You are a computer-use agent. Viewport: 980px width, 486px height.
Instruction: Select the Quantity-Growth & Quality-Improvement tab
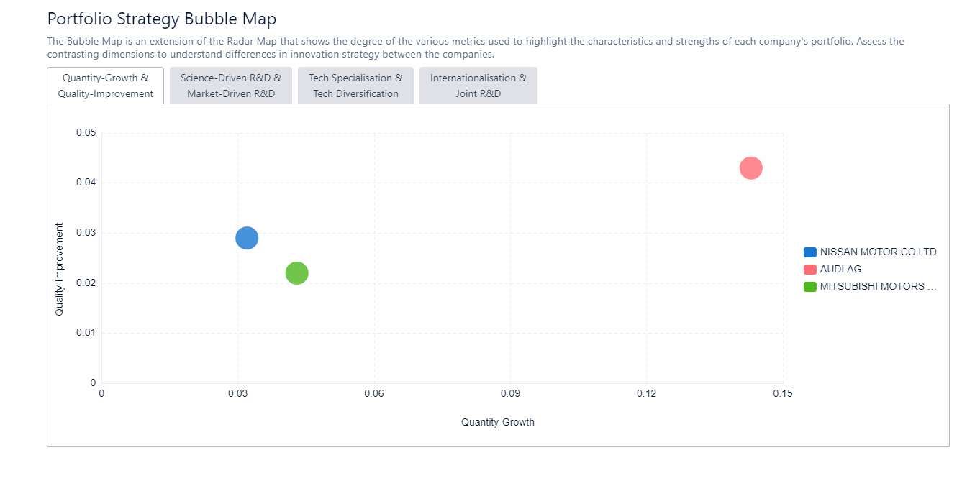(106, 86)
